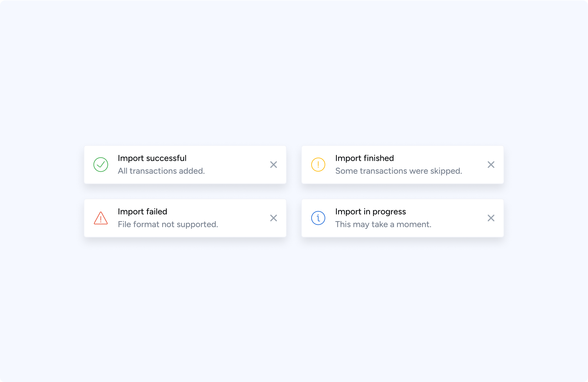Click the green checkmark success icon
588x382 pixels.
click(101, 165)
